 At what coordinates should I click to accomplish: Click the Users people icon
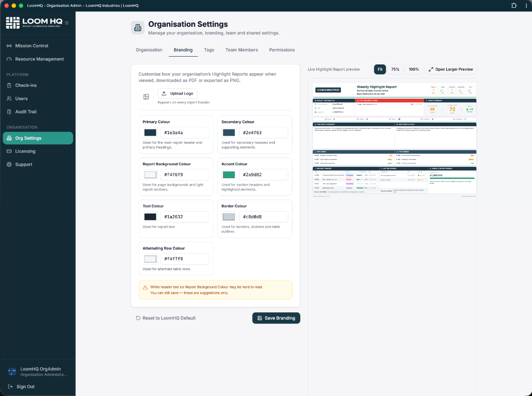tap(9, 98)
